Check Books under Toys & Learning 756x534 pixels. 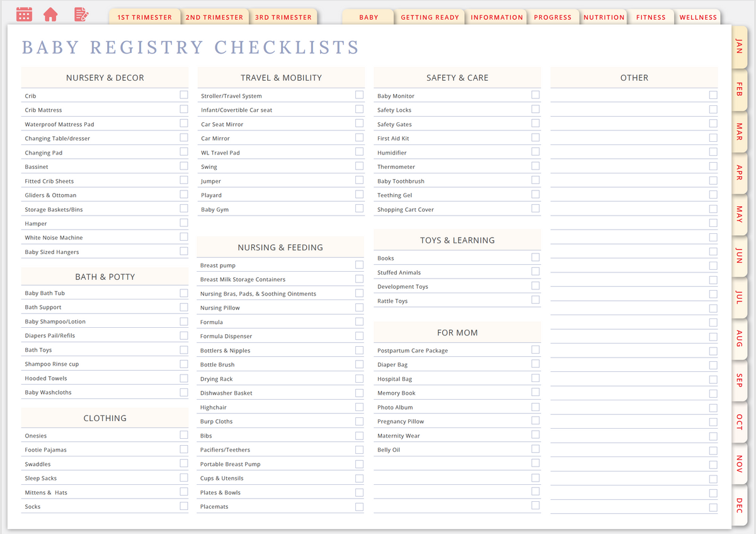(x=535, y=257)
